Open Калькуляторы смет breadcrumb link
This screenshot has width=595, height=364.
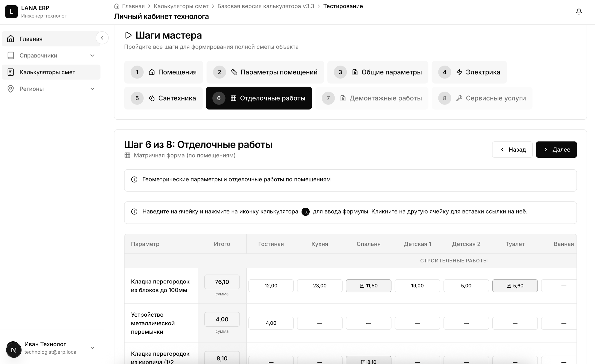[181, 6]
